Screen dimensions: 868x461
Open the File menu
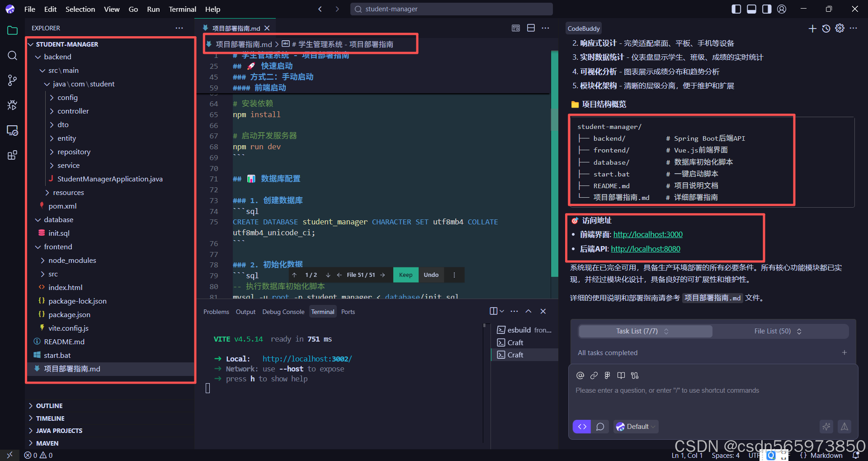[30, 9]
